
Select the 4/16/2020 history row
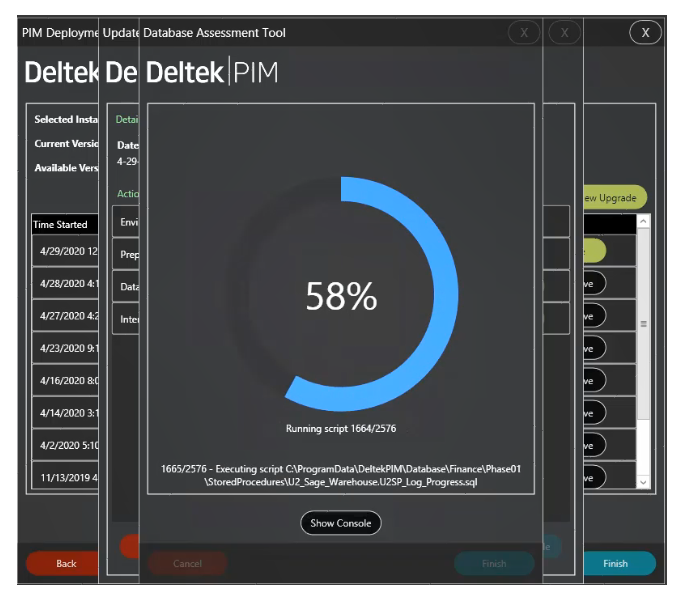click(65, 380)
